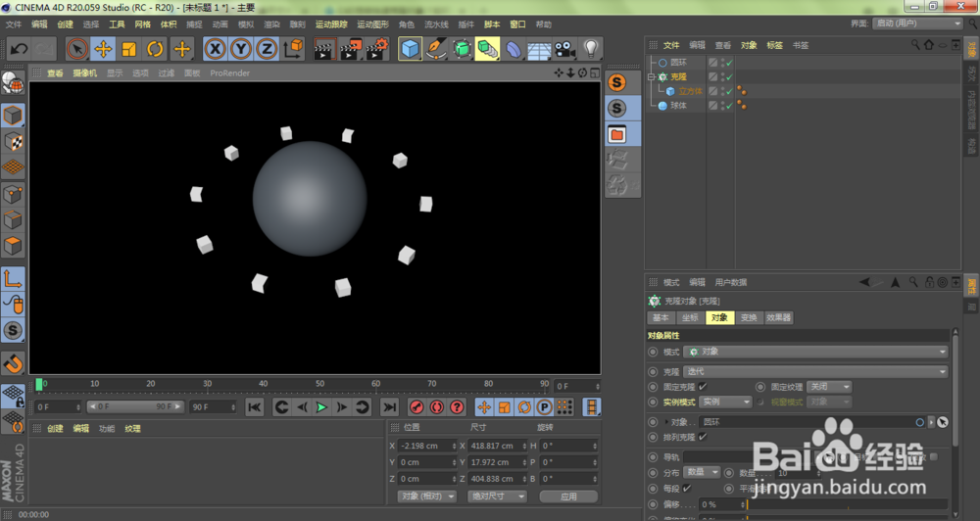
Task: Add a Cube primitive object
Action: [410, 49]
